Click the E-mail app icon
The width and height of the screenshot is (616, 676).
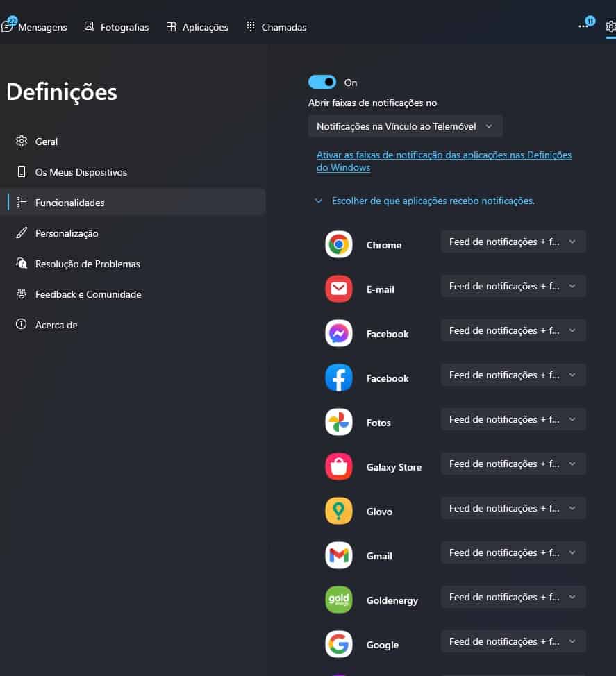coord(339,289)
